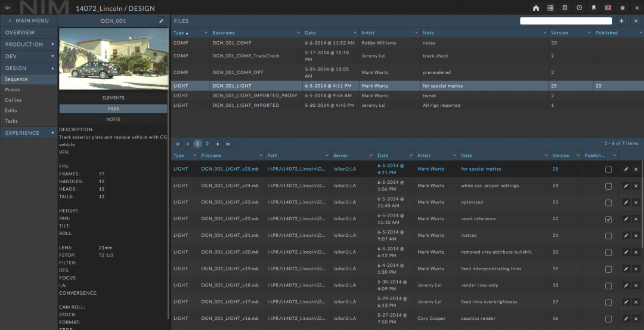Viewport: 644px width, 330px height.
Task: Open the list view icon in header
Action: click(550, 8)
